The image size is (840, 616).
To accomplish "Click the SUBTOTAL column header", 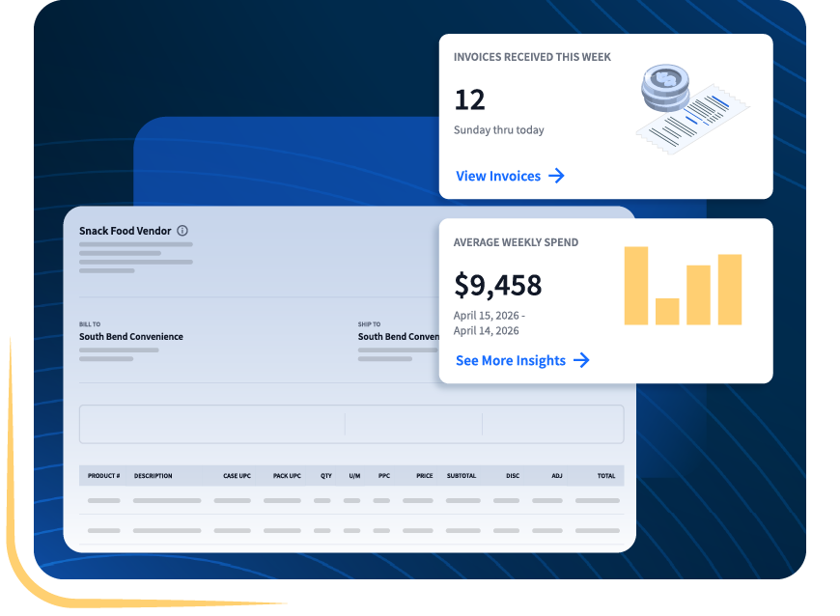I will (x=462, y=476).
